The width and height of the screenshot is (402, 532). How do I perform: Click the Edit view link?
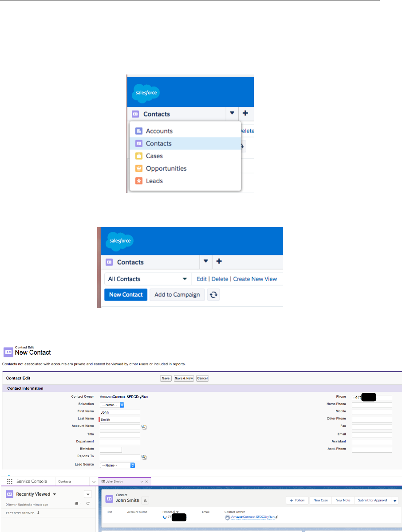[202, 279]
